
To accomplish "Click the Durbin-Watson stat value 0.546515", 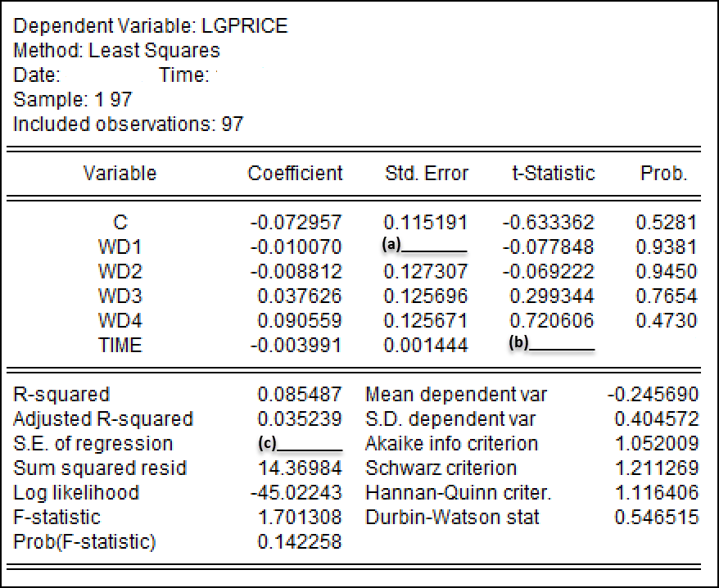I will pos(657,518).
